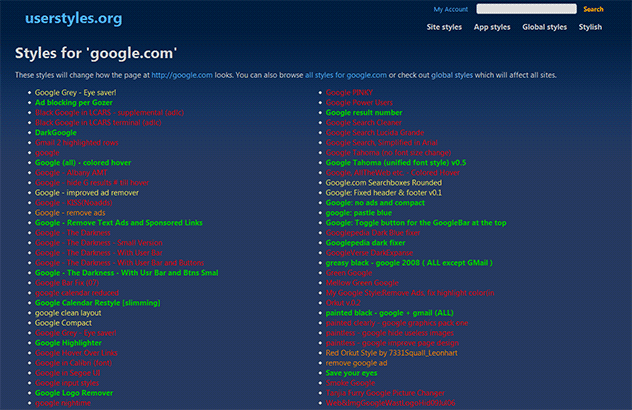Open Google Search Cleaner style
Viewport: 632px width, 410px height.
click(364, 123)
